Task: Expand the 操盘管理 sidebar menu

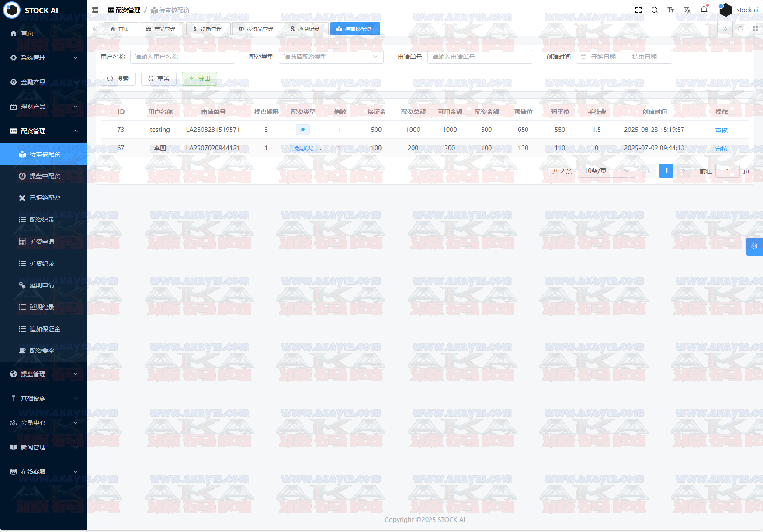Action: pyautogui.click(x=43, y=374)
